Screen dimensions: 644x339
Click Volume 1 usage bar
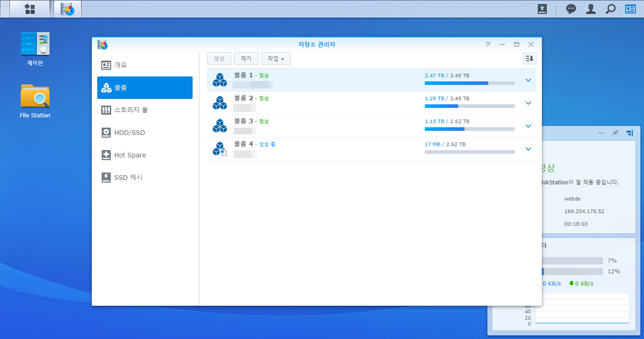pyautogui.click(x=470, y=83)
